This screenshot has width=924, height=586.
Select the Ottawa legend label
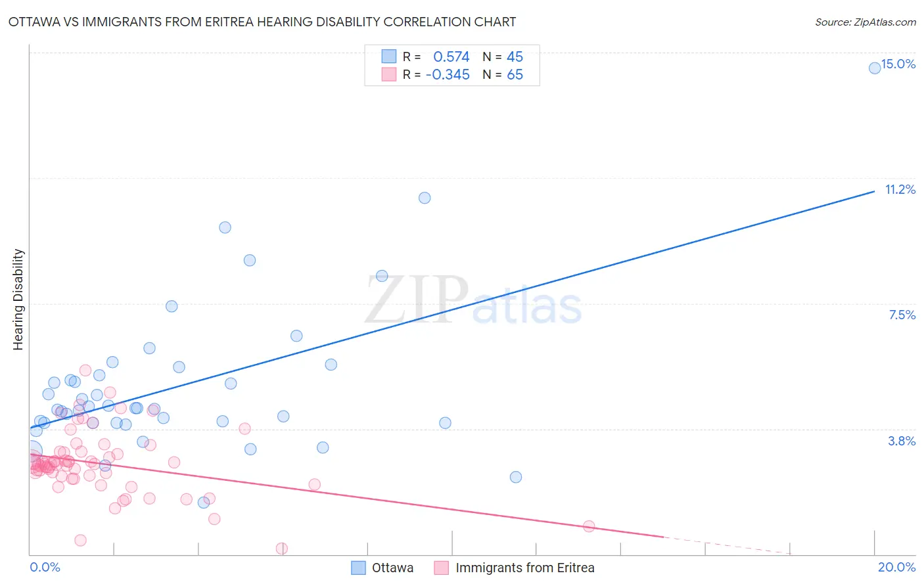click(393, 568)
